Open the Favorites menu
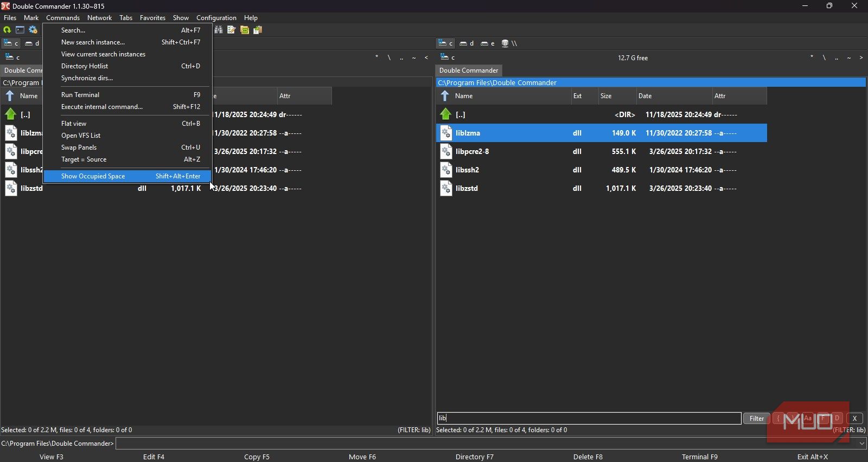 [x=152, y=18]
